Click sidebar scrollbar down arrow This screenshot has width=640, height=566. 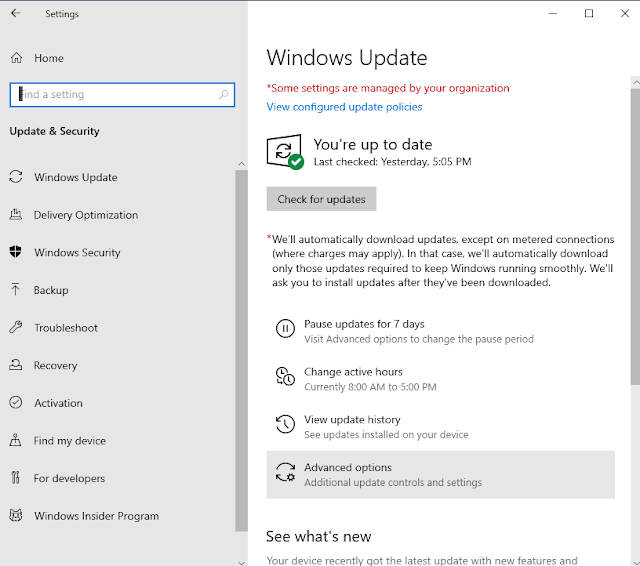[x=241, y=562]
